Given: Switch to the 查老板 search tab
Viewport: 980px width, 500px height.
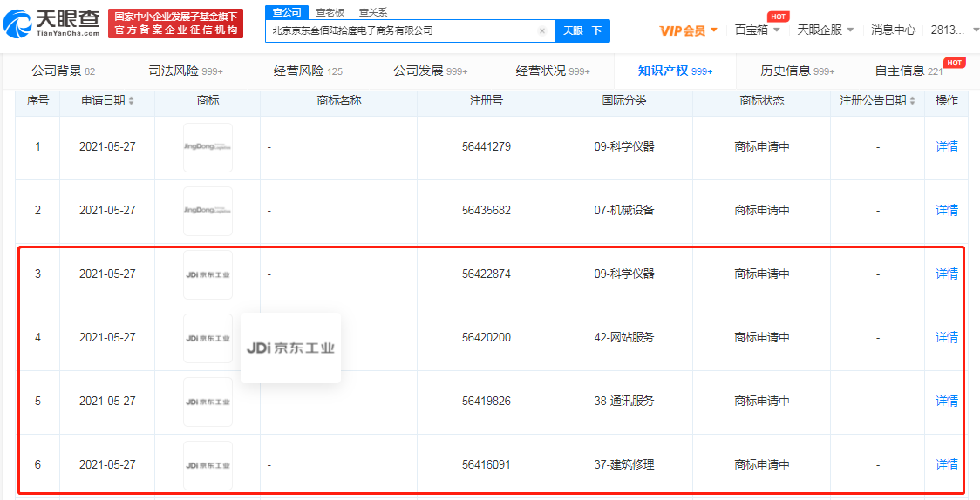Looking at the screenshot, I should click(329, 12).
